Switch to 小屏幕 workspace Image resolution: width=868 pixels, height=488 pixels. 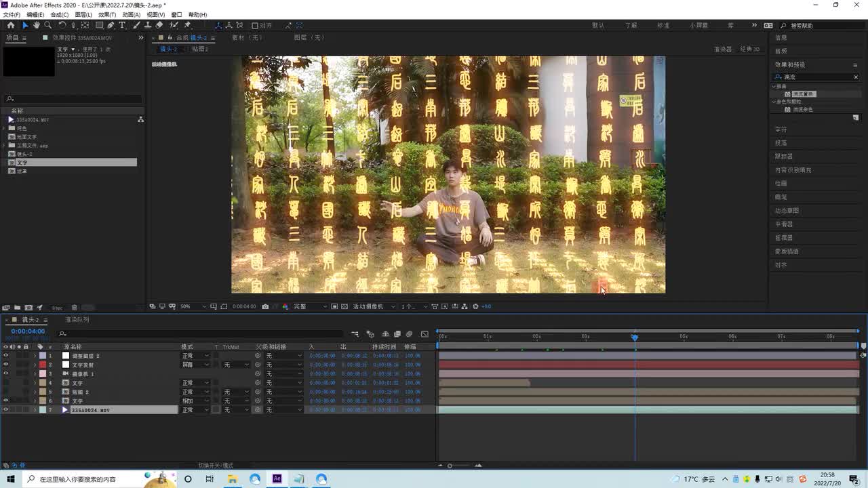pyautogui.click(x=699, y=25)
